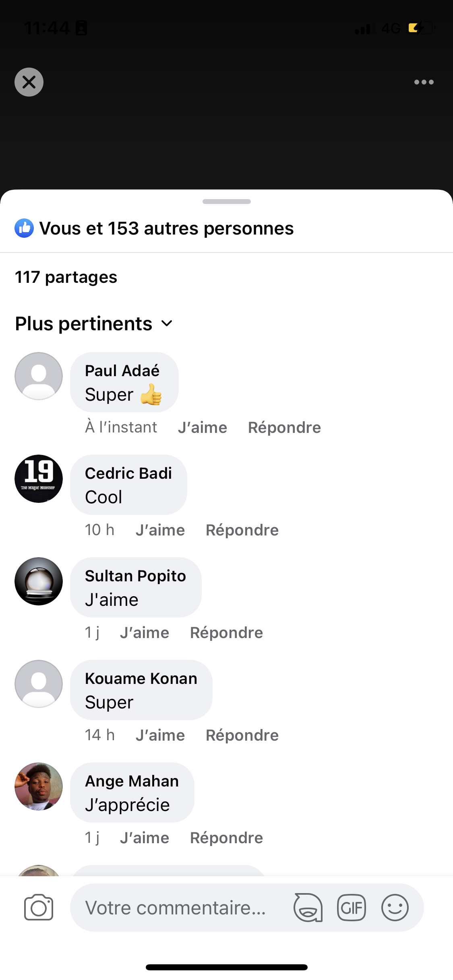Reply to Ange Mahan's comment

[x=226, y=838]
